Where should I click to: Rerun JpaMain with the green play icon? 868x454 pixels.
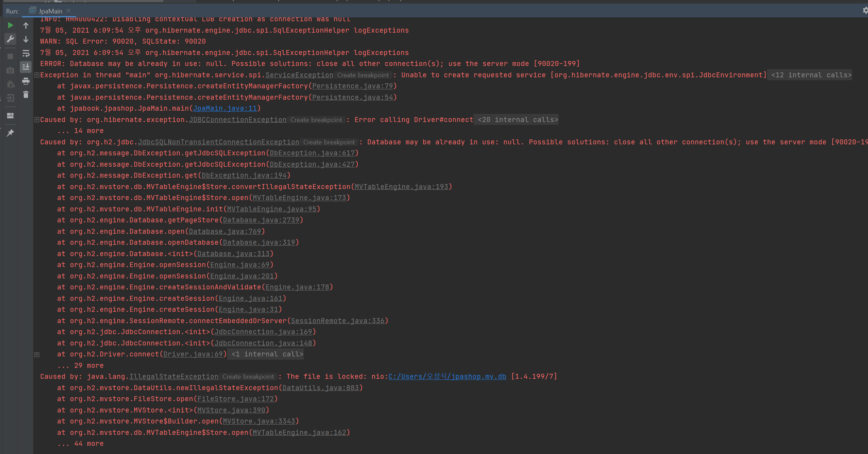coord(10,26)
